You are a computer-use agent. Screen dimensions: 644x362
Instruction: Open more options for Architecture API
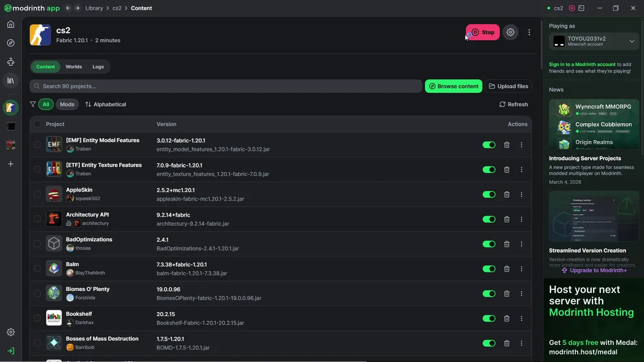521,219
